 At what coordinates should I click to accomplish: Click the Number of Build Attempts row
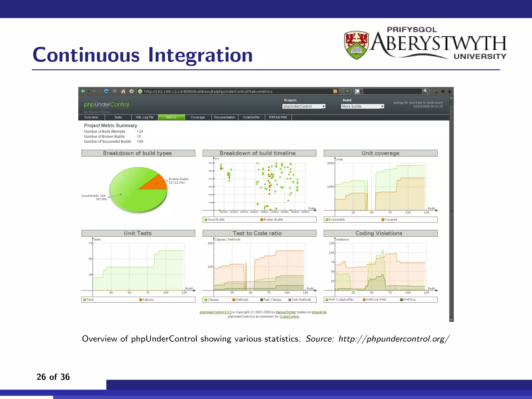114,132
